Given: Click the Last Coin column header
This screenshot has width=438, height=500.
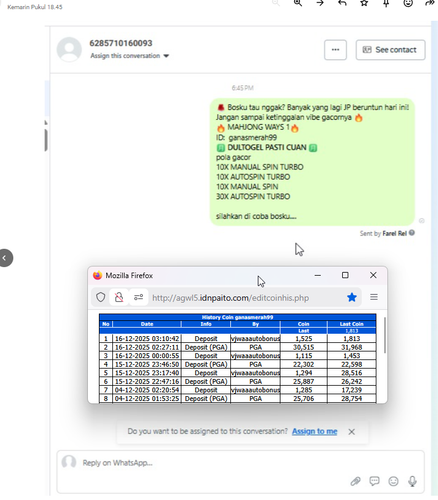Looking at the screenshot, I should point(351,324).
